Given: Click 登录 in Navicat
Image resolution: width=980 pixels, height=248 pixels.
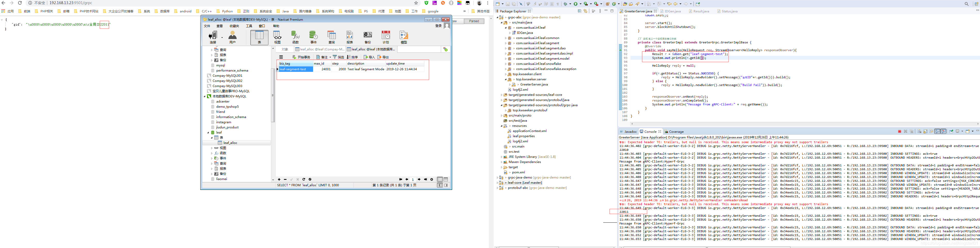Looking at the screenshot, I should click(x=438, y=26).
